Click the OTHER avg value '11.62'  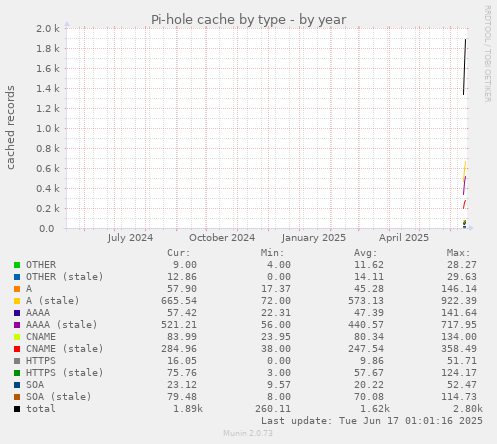369,265
